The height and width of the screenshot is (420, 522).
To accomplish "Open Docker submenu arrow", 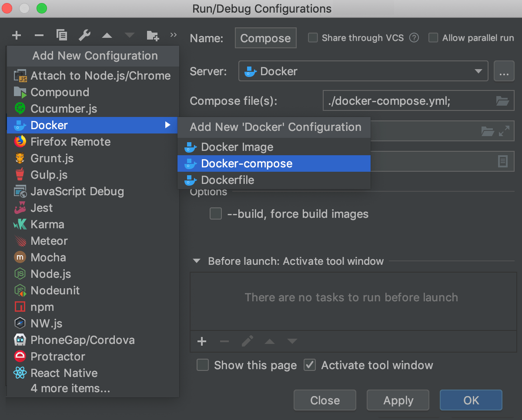I will pyautogui.click(x=167, y=125).
